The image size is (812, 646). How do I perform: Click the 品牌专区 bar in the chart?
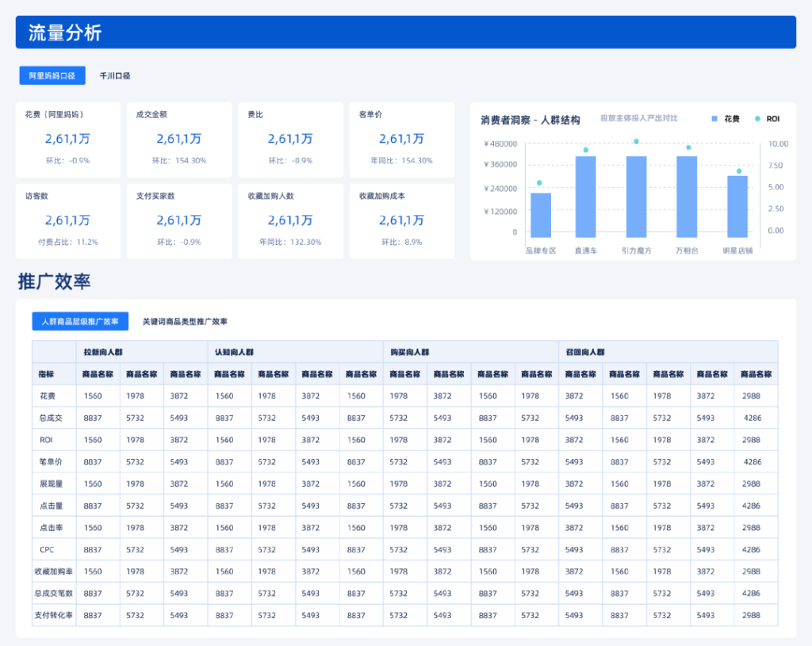click(x=541, y=215)
